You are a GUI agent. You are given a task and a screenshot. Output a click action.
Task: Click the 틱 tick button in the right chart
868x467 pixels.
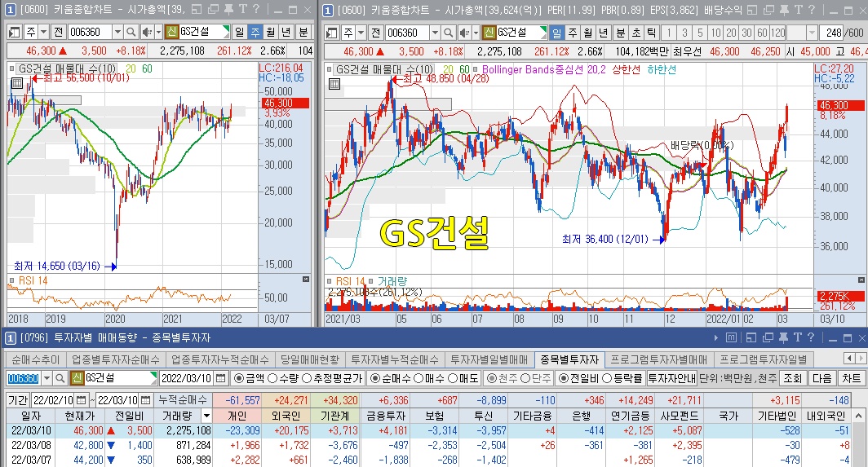tap(652, 33)
